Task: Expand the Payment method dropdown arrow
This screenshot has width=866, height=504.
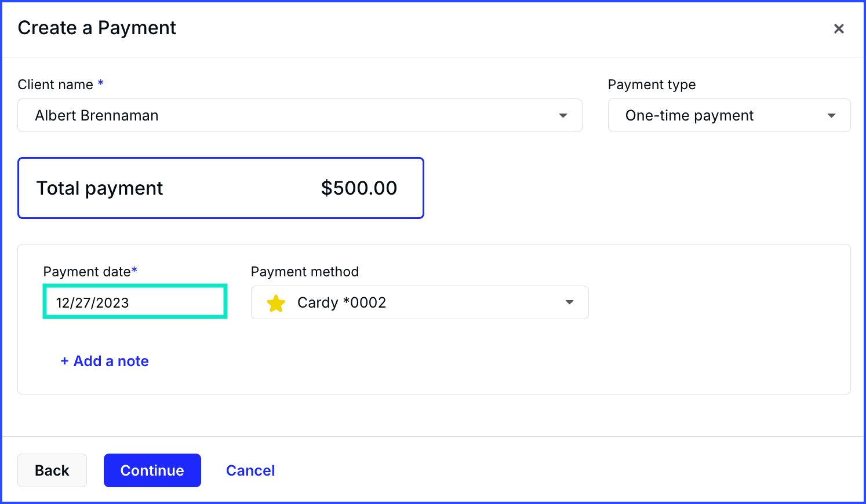Action: coord(569,302)
